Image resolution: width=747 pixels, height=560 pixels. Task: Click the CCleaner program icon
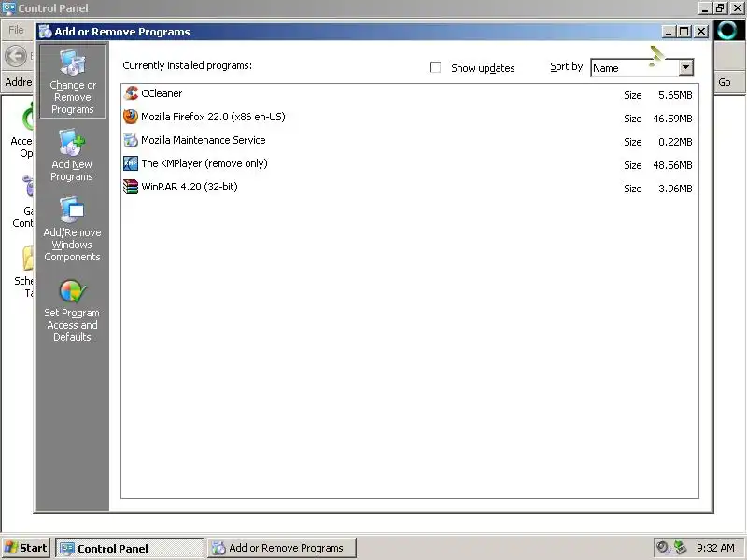[131, 93]
